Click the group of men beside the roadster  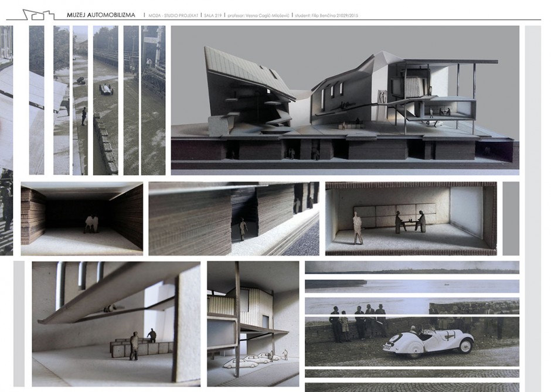coord(358,322)
